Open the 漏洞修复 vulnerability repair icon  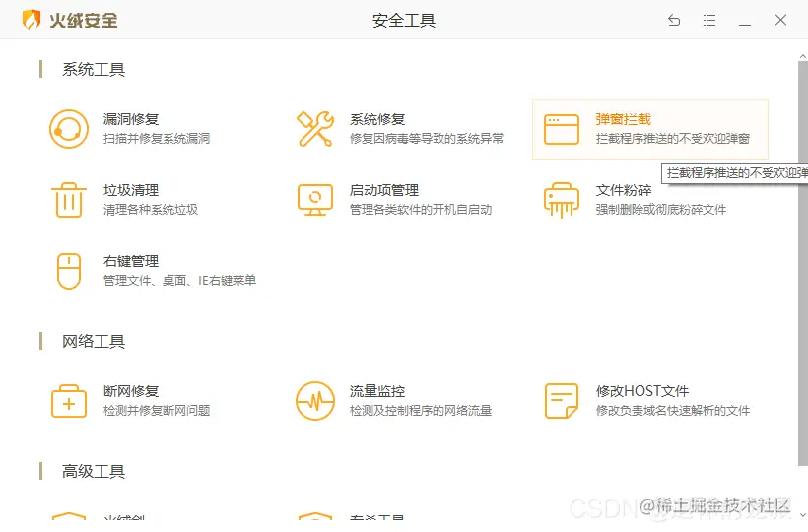tap(69, 129)
